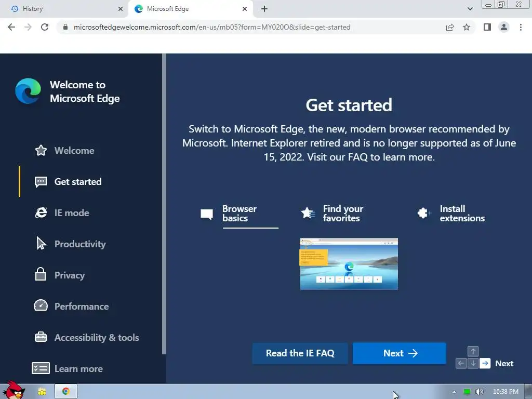Select the Browser basics tab
The width and height of the screenshot is (532, 399).
pyautogui.click(x=240, y=214)
